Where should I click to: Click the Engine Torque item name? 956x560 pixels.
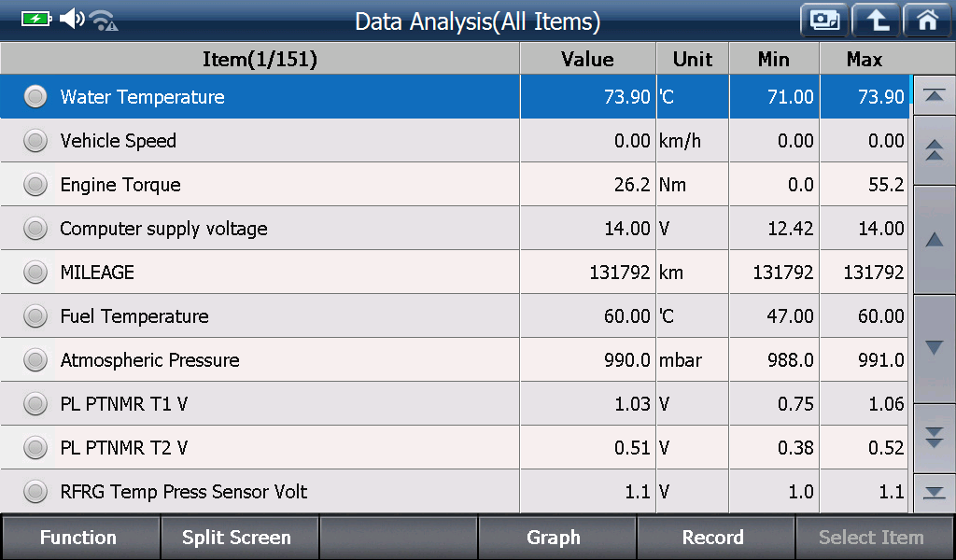coord(120,185)
